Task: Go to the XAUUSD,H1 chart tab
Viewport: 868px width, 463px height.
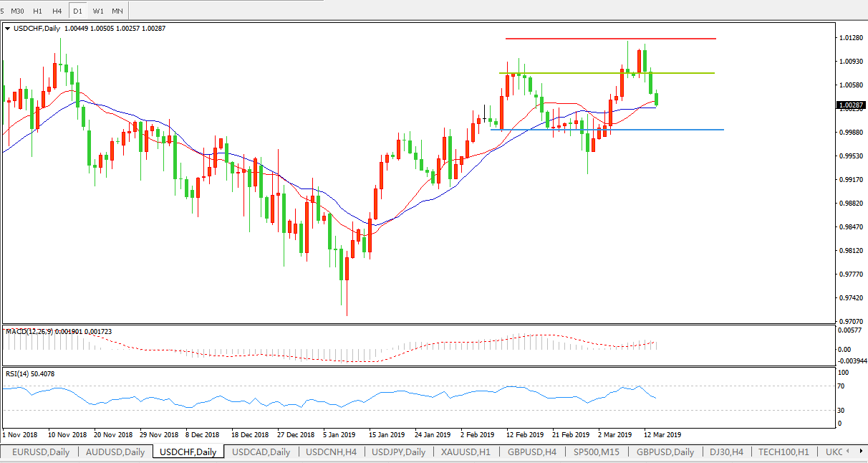Action: point(466,452)
